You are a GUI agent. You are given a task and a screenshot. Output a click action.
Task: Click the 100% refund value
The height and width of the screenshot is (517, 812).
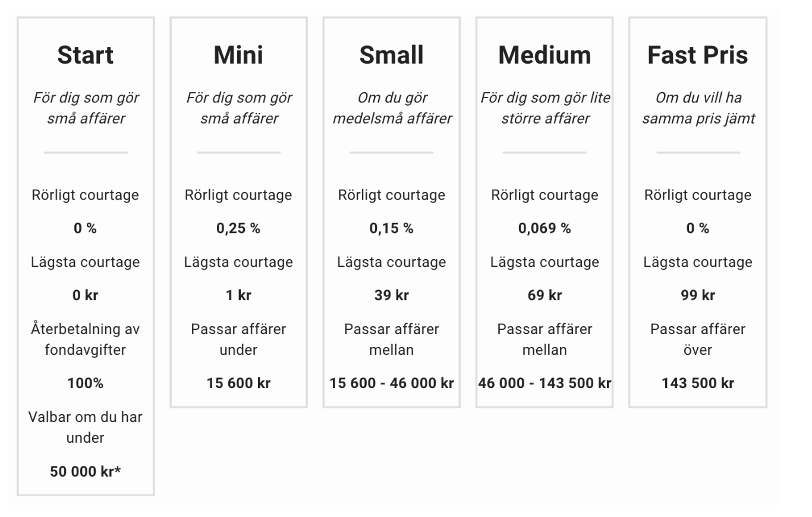coord(85,383)
